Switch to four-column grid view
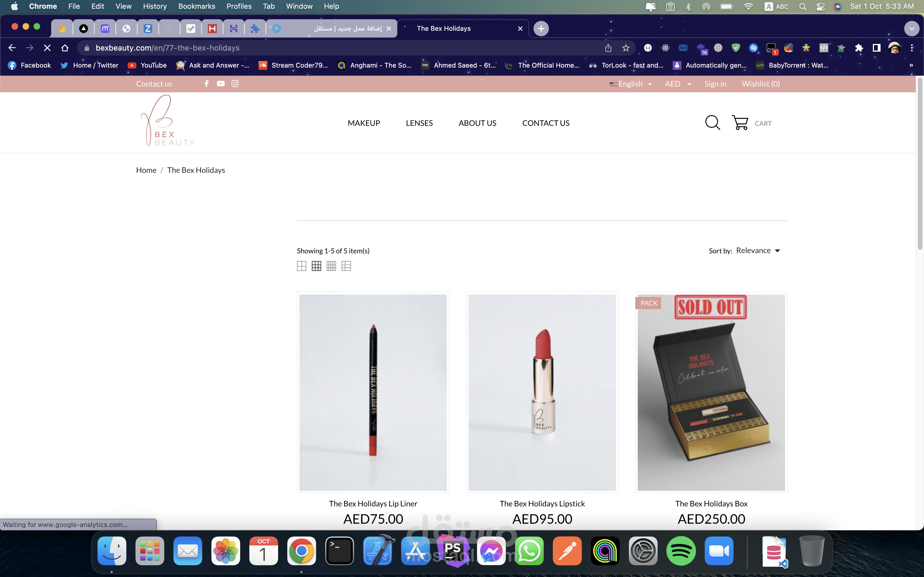This screenshot has height=577, width=924. click(331, 266)
